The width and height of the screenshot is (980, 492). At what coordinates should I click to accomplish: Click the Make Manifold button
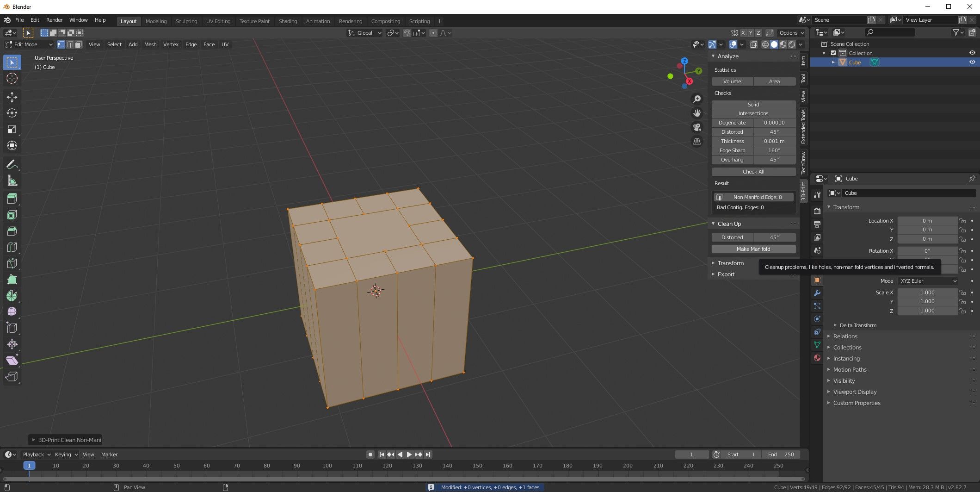[x=753, y=249]
